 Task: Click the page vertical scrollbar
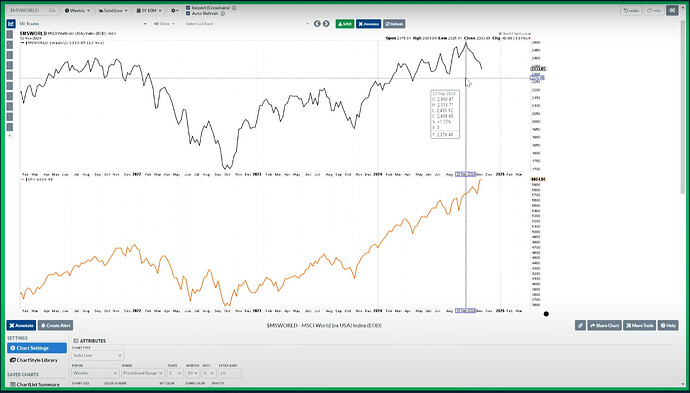coord(683,106)
